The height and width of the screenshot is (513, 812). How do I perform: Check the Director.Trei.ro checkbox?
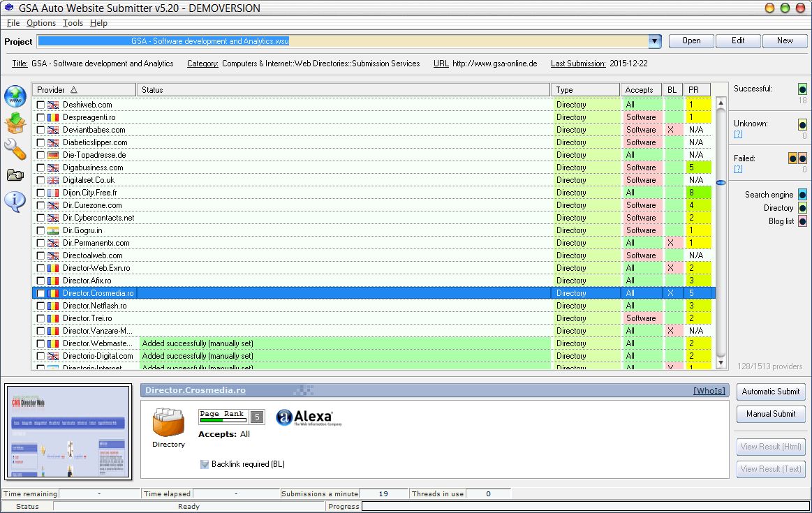click(x=40, y=318)
